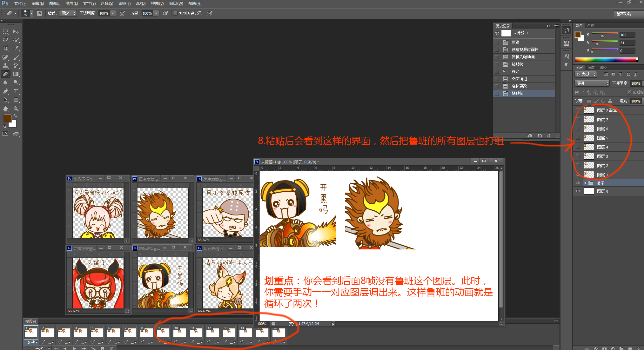Select the Lasso tool

[5, 40]
